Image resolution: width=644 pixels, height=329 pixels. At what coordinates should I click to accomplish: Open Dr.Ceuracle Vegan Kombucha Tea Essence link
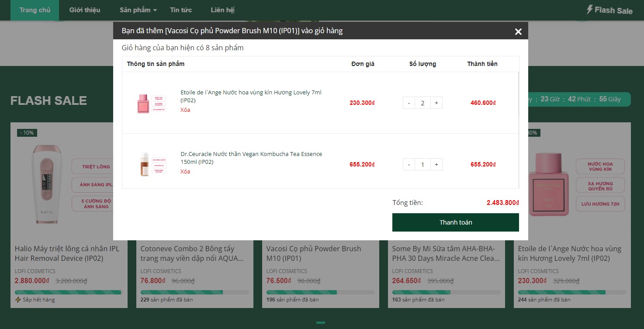[251, 158]
